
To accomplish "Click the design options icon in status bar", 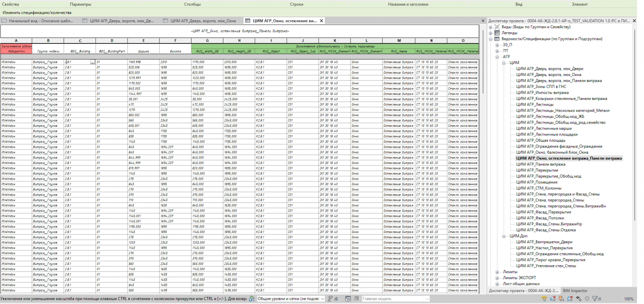I will click(348, 299).
